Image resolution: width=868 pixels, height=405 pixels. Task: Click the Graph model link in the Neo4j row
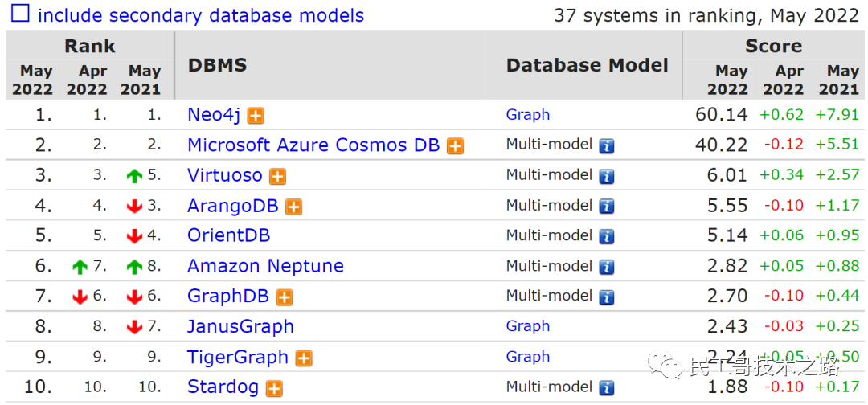528,115
